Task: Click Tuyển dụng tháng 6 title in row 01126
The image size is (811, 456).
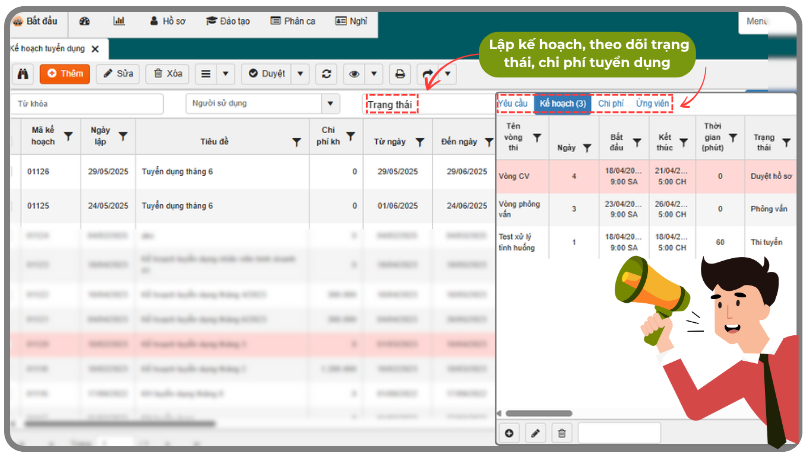Action: (x=177, y=172)
